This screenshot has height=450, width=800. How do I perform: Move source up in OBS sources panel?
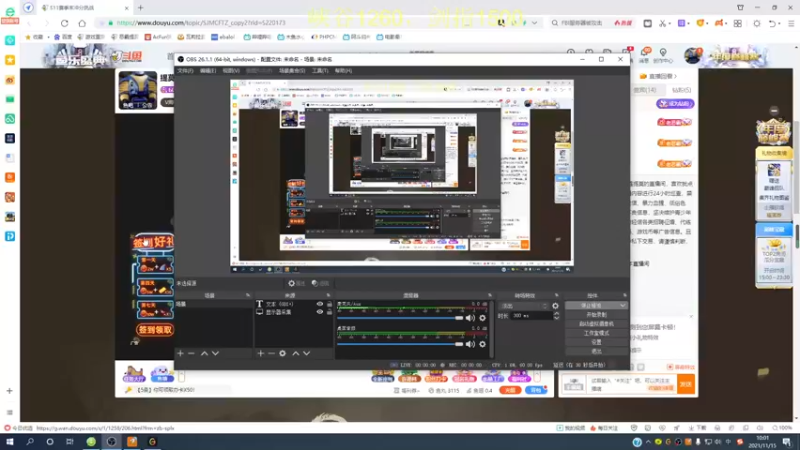coord(295,353)
